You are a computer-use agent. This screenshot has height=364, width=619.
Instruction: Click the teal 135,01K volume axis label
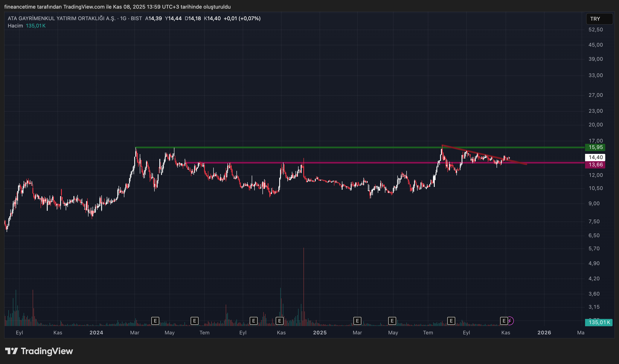599,322
